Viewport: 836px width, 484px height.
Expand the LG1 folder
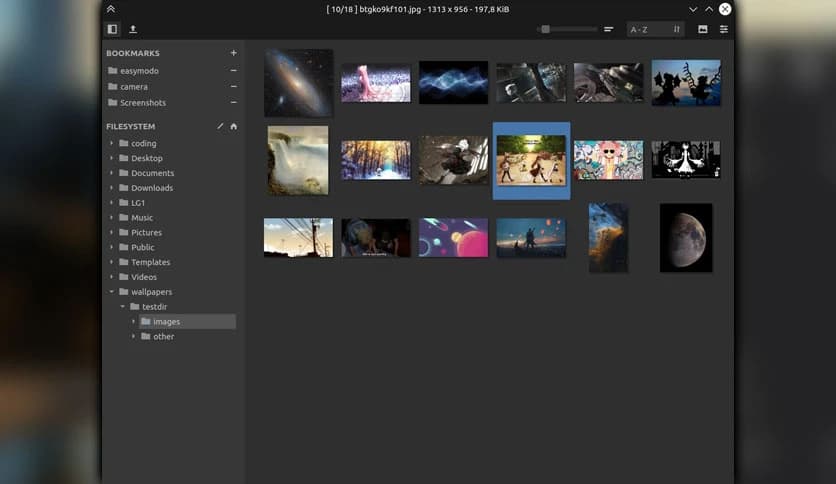click(x=111, y=203)
